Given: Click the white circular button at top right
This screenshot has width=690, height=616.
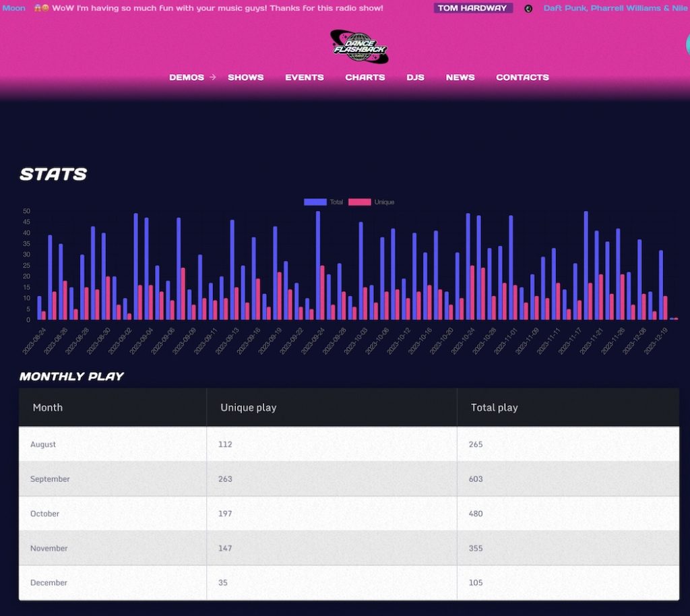Looking at the screenshot, I should [687, 46].
